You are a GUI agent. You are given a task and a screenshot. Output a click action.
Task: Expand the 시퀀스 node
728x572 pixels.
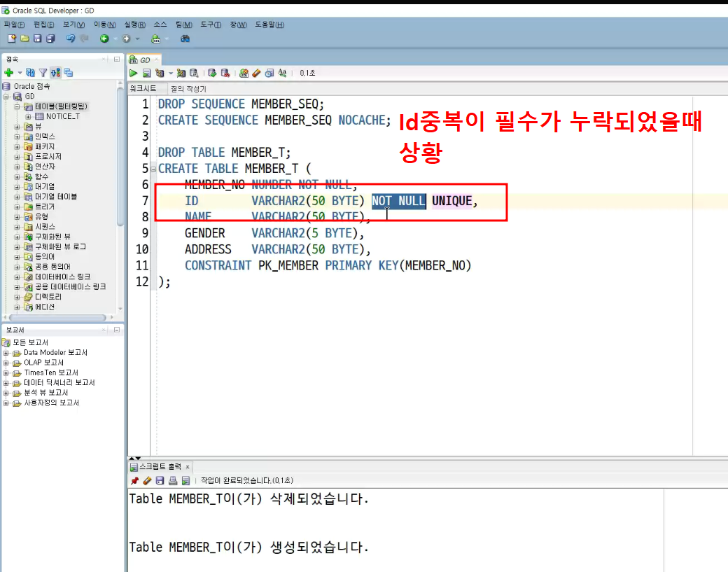point(17,227)
